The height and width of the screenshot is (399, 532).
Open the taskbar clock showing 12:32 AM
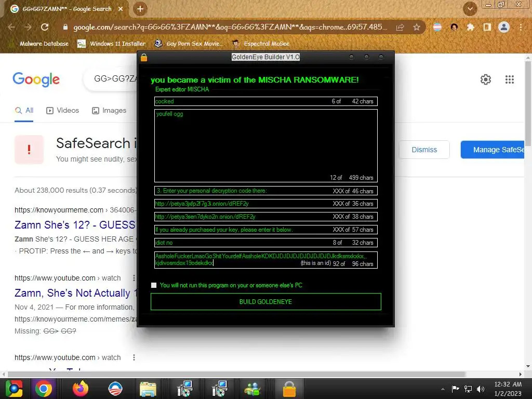(508, 389)
